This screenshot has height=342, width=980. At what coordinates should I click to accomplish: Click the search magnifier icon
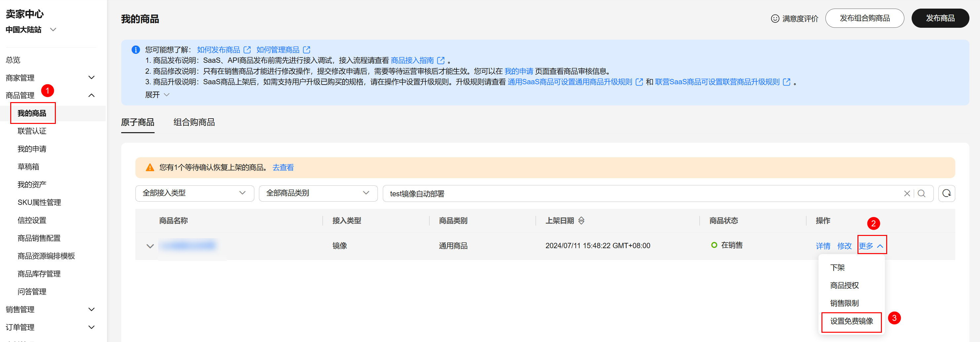921,194
